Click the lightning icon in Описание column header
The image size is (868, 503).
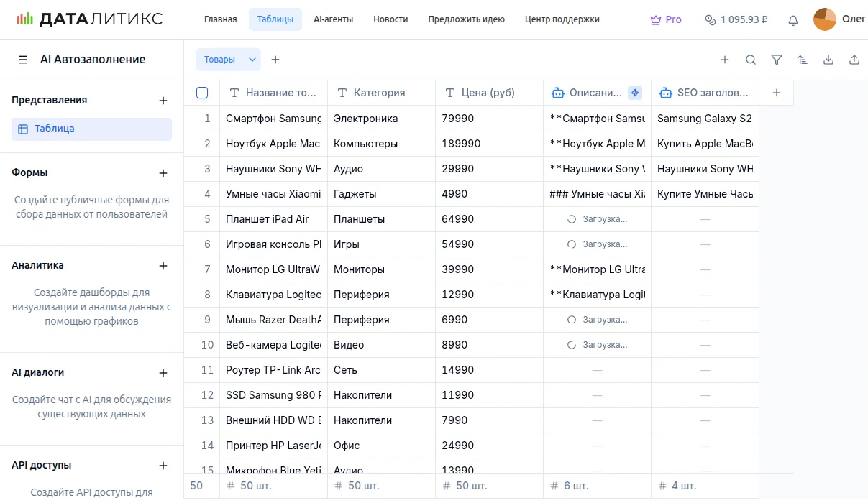pos(634,93)
